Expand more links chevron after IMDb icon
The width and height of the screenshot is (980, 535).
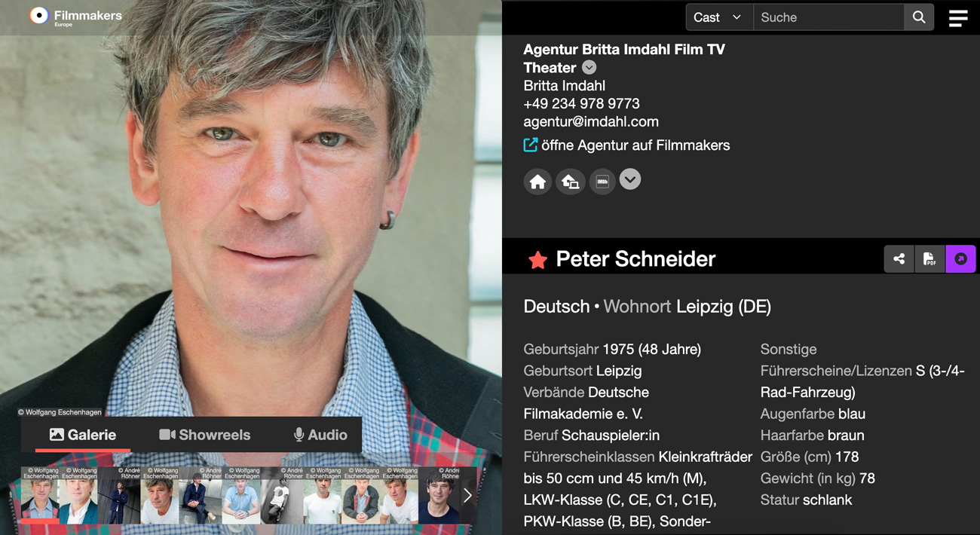tap(630, 179)
